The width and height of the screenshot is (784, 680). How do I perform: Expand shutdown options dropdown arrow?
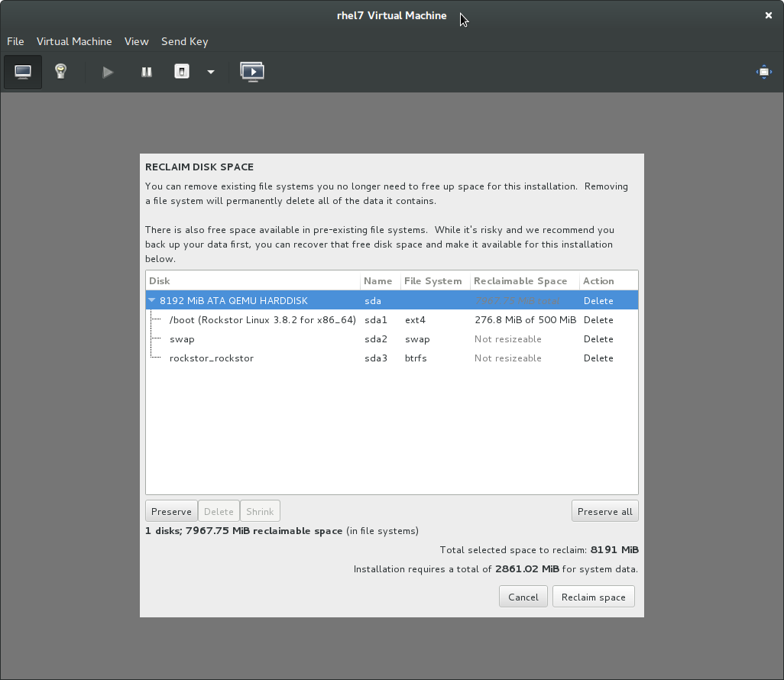211,72
